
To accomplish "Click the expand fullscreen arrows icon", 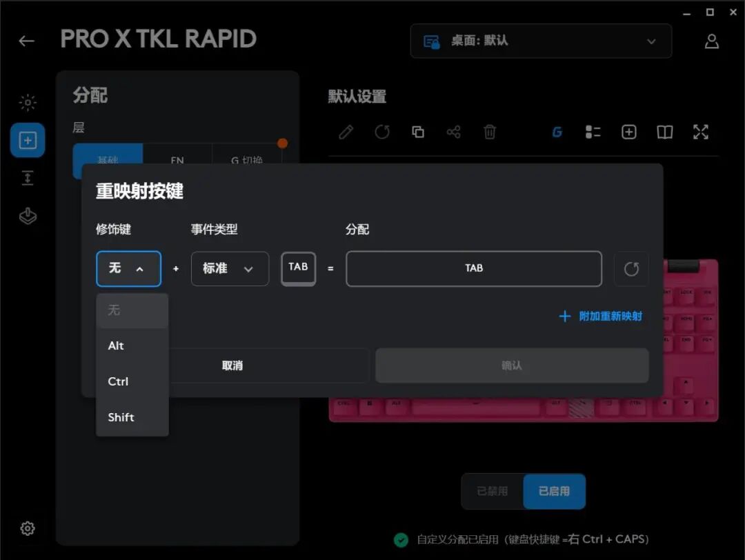I will 700,132.
